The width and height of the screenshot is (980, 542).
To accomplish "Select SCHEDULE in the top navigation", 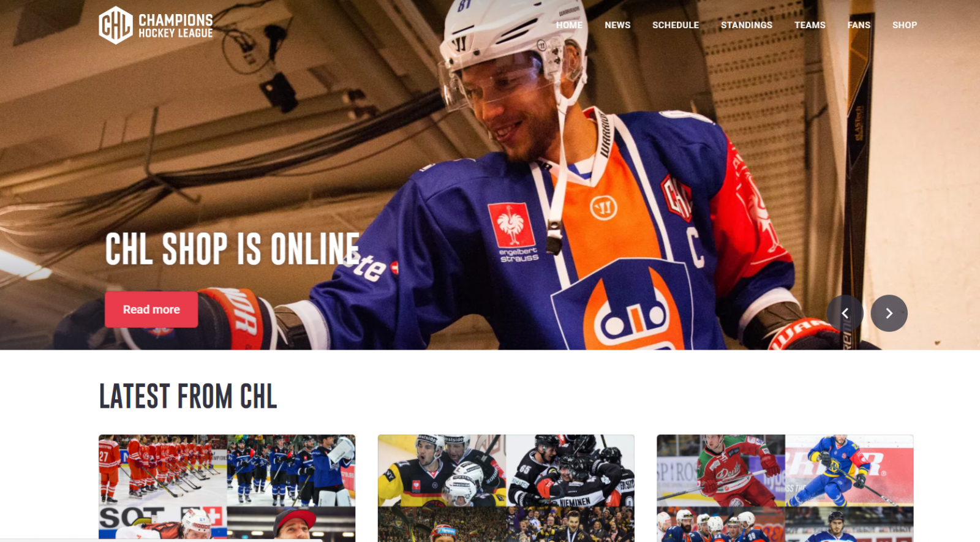I will (x=676, y=25).
